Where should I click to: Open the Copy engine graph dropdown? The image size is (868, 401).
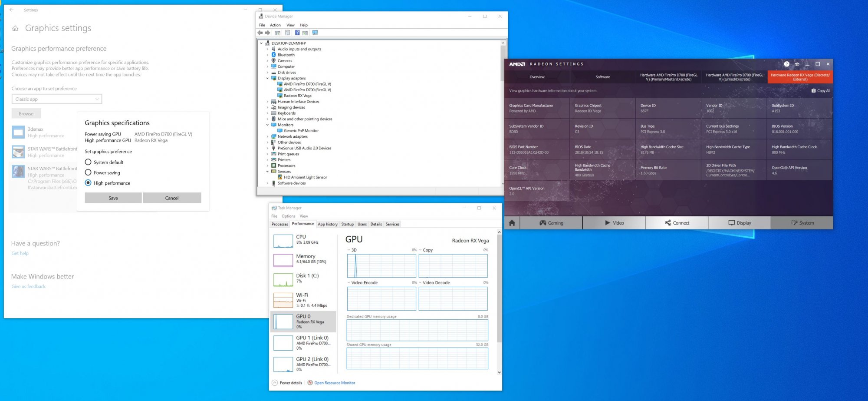point(420,250)
